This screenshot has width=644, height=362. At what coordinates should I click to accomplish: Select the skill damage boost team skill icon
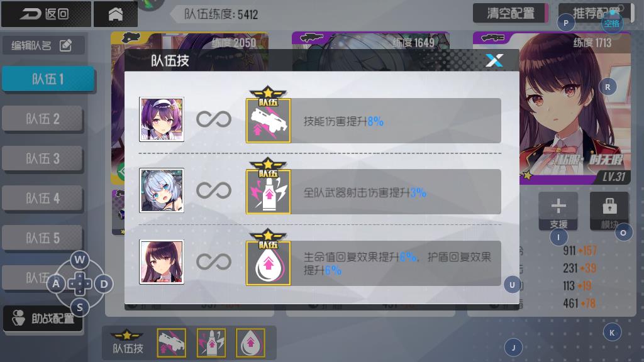pyautogui.click(x=268, y=120)
